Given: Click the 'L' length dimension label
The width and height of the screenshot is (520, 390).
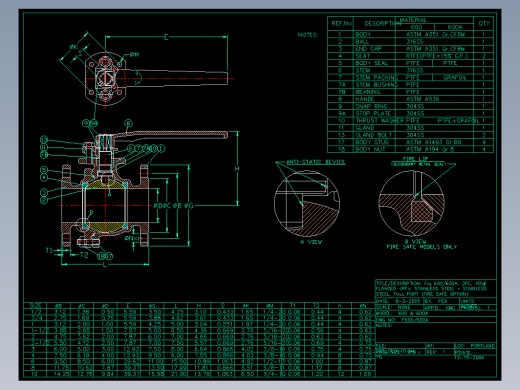Looking at the screenshot, I should click(105, 265).
